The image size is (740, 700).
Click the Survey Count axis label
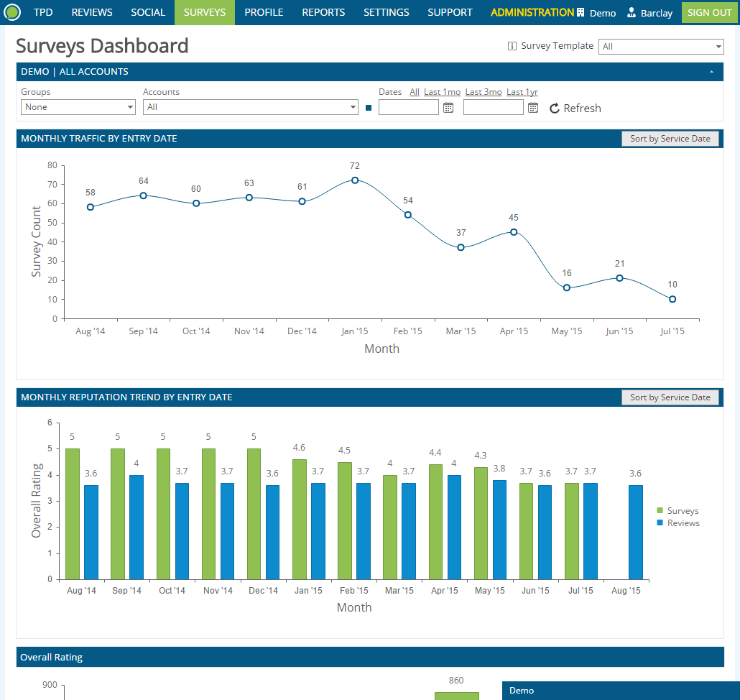click(x=37, y=241)
